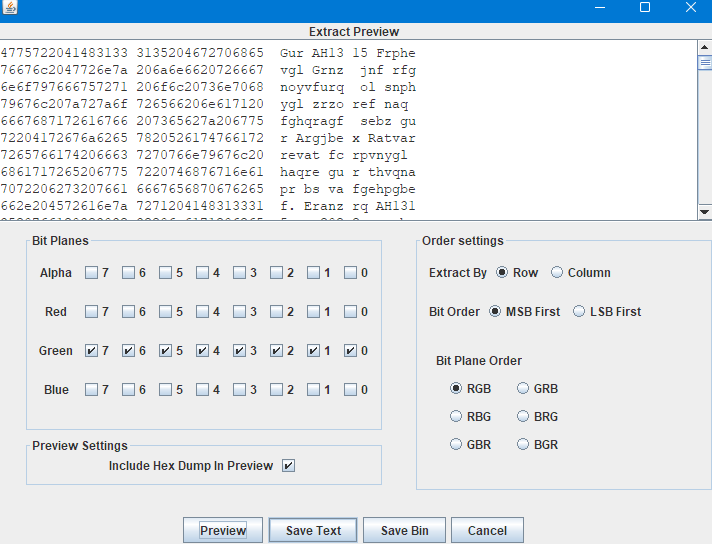Viewport: 712px width, 544px height.
Task: Check the Alpha 7 bit plane box
Action: point(91,272)
